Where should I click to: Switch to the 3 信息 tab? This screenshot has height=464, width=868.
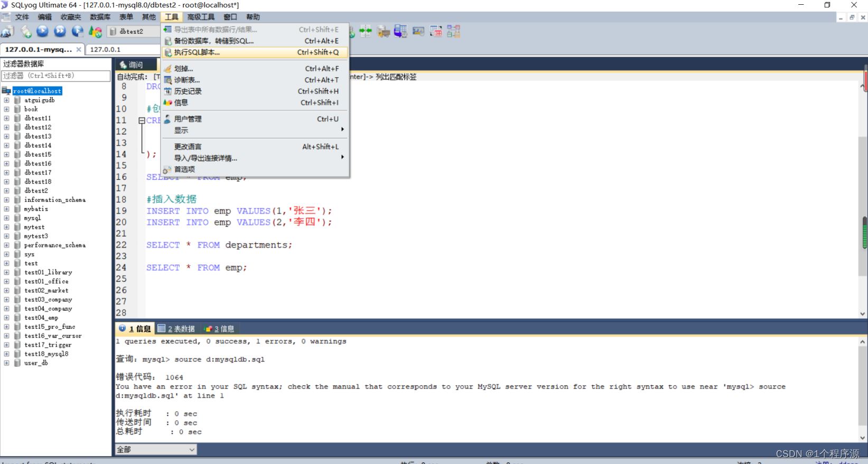pos(219,329)
